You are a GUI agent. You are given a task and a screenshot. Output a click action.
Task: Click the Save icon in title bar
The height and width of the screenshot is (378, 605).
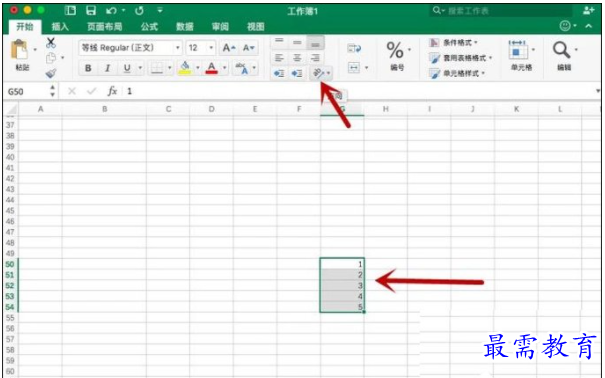(91, 10)
